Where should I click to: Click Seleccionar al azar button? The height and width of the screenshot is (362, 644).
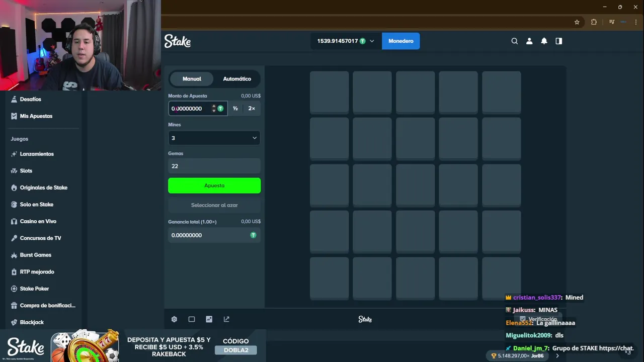214,205
